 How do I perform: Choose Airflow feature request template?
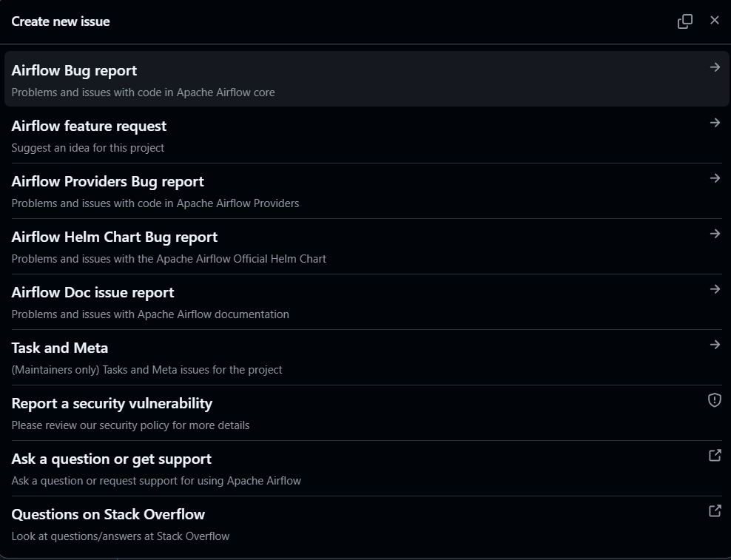pos(367,135)
